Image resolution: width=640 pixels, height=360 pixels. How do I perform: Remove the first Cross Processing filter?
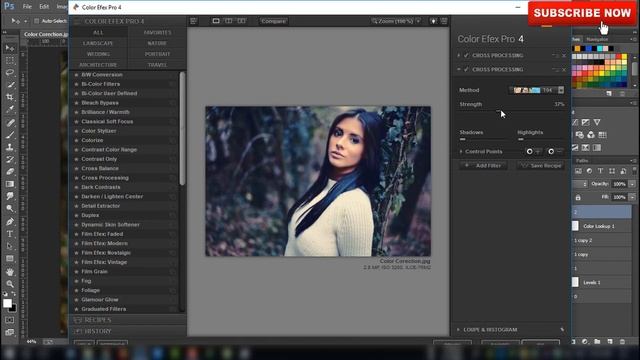[564, 56]
